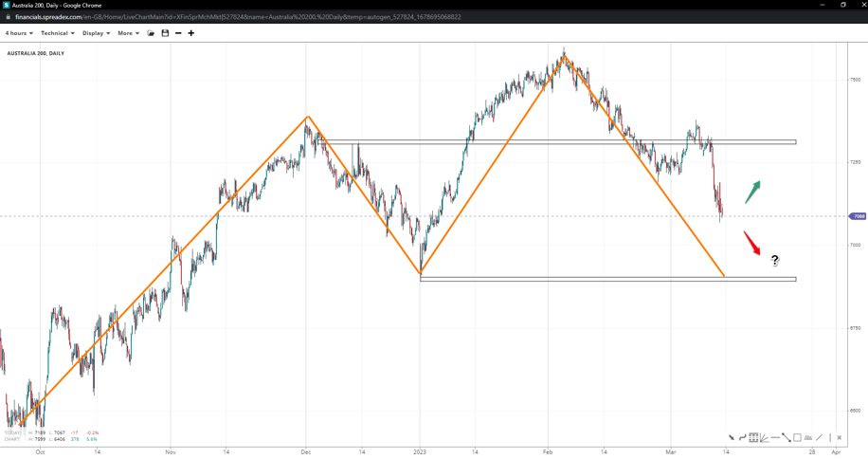Select the trend line segment tool
Screen dimensions: 868x459
click(x=787, y=438)
